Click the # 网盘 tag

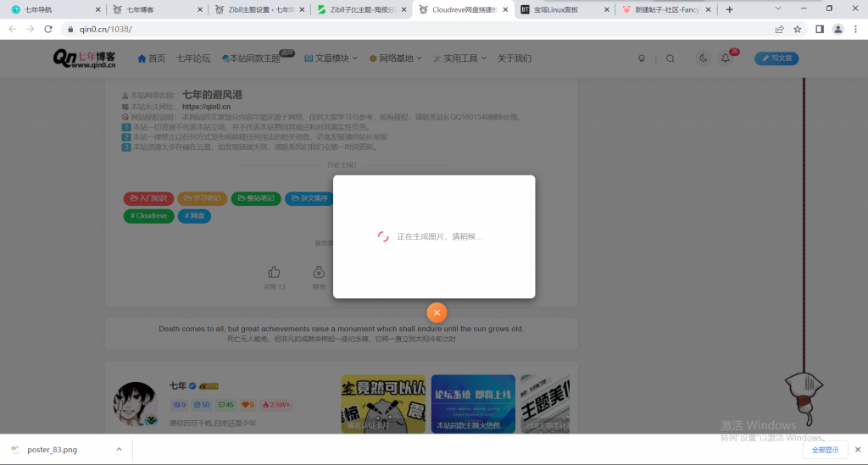(194, 216)
